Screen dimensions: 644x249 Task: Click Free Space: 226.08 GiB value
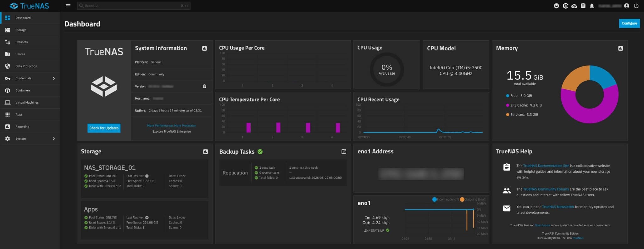point(142,223)
